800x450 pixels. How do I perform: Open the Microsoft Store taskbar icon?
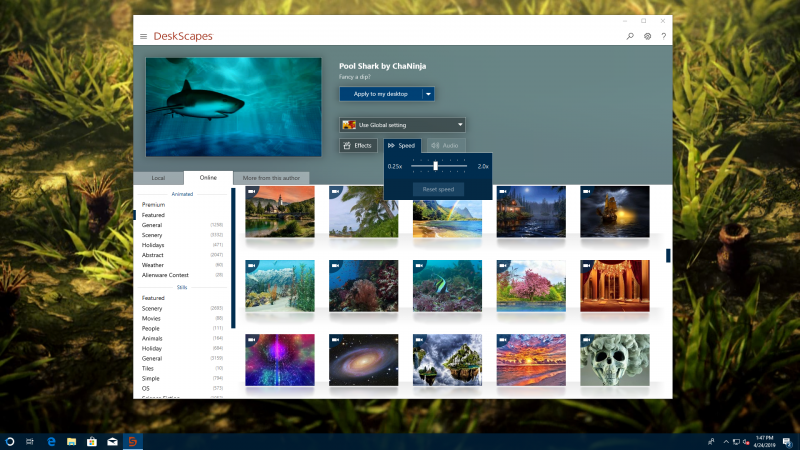point(91,441)
